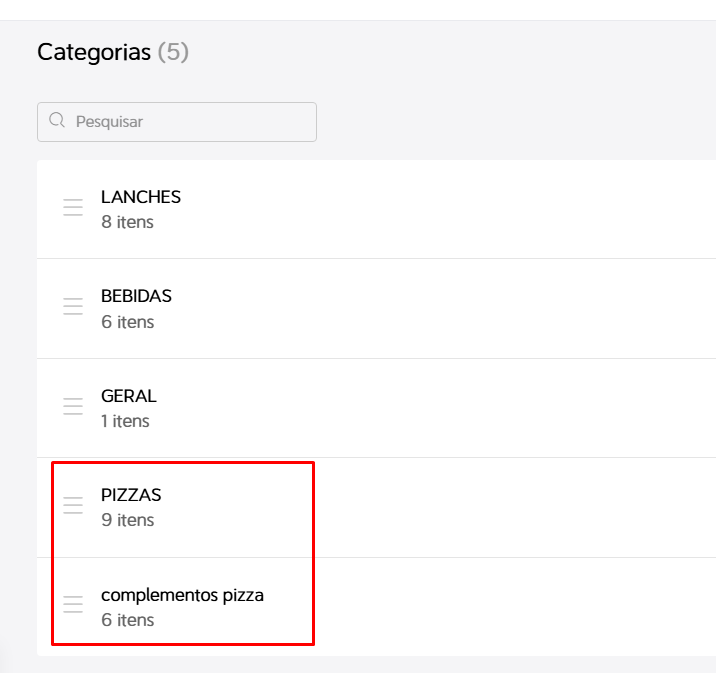The height and width of the screenshot is (673, 716).
Task: Open the BEBIDAS category
Action: coord(136,296)
